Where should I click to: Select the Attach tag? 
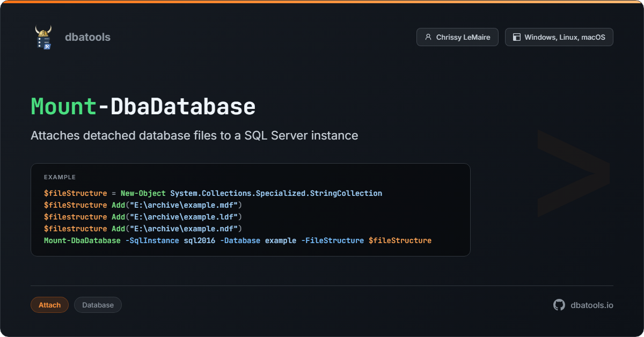49,305
